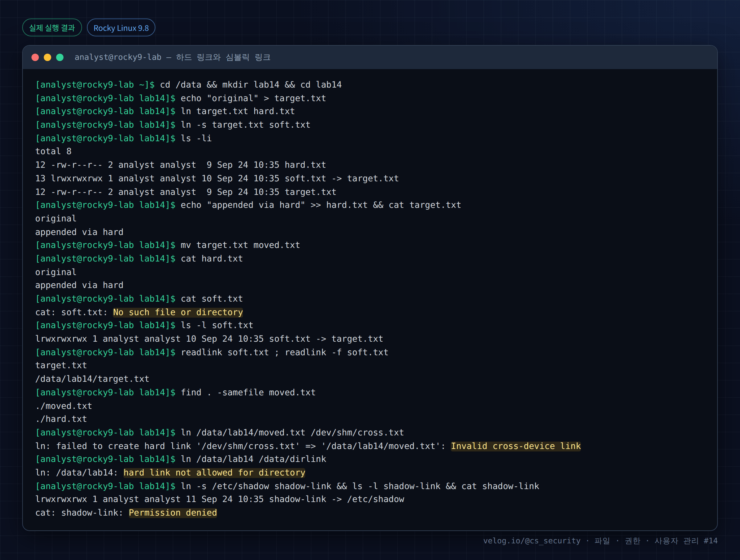Click the output '/data/lab14/target.txt'
Viewport: 740px width, 560px height.
tap(92, 379)
